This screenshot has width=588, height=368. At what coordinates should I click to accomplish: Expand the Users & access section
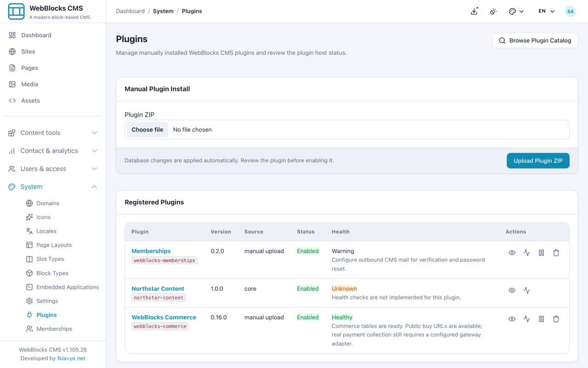pos(53,168)
